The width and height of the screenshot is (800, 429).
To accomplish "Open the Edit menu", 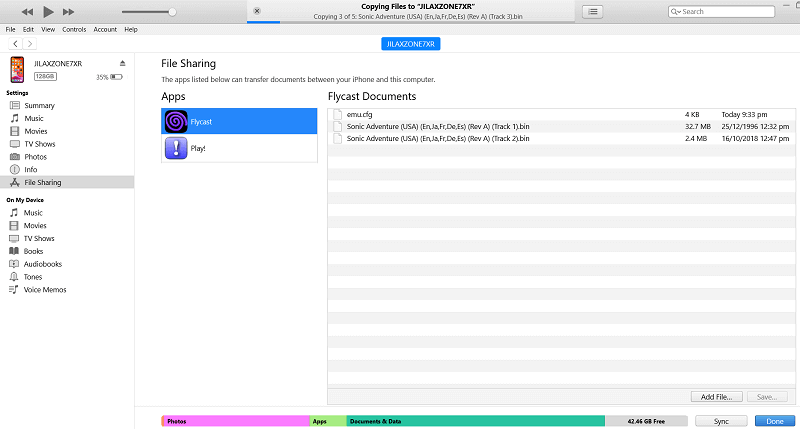I will 28,30.
